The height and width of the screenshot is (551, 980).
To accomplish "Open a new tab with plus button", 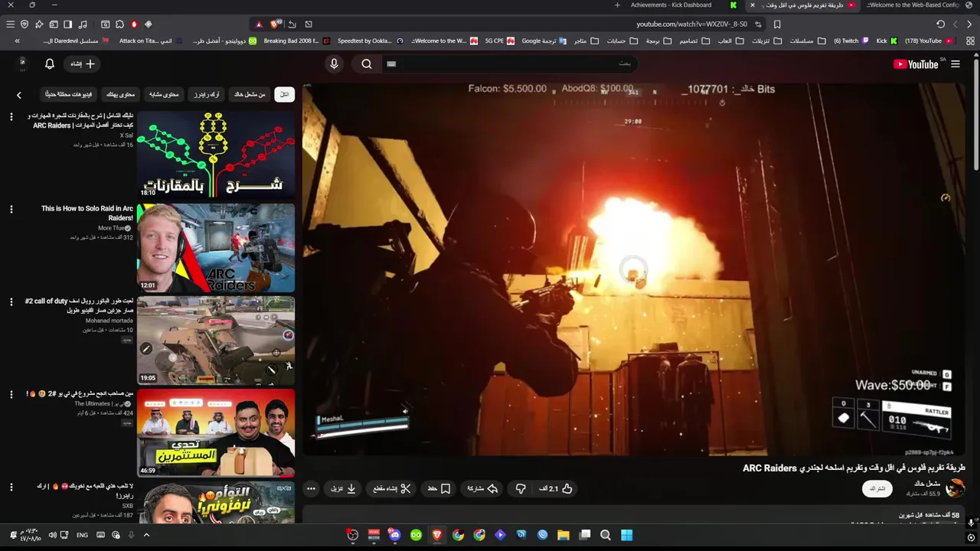I will pos(617,5).
